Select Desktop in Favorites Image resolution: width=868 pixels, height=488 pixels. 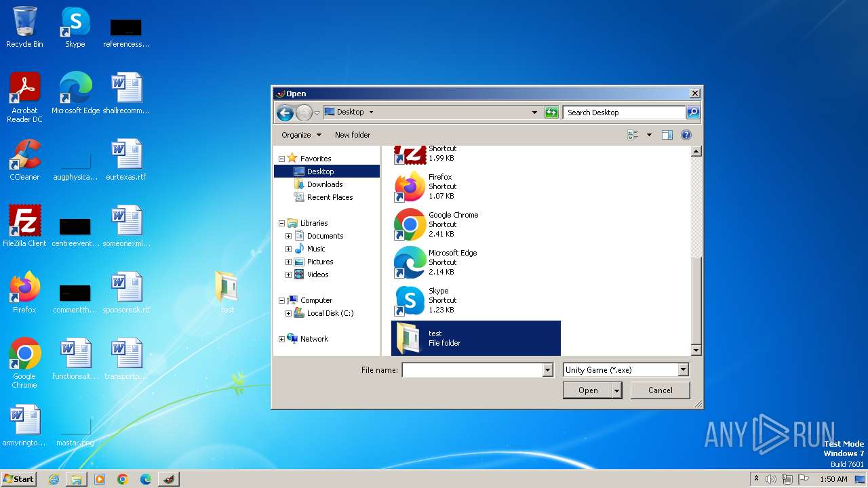tap(320, 171)
